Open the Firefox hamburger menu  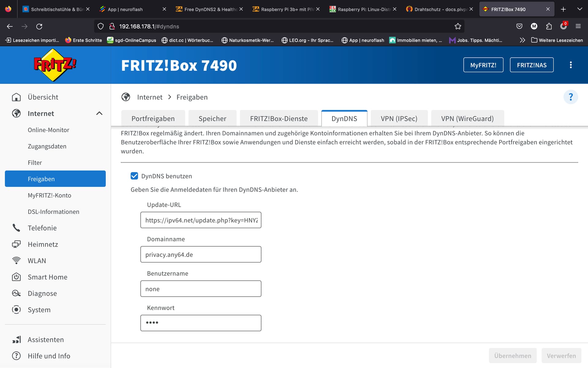578,26
